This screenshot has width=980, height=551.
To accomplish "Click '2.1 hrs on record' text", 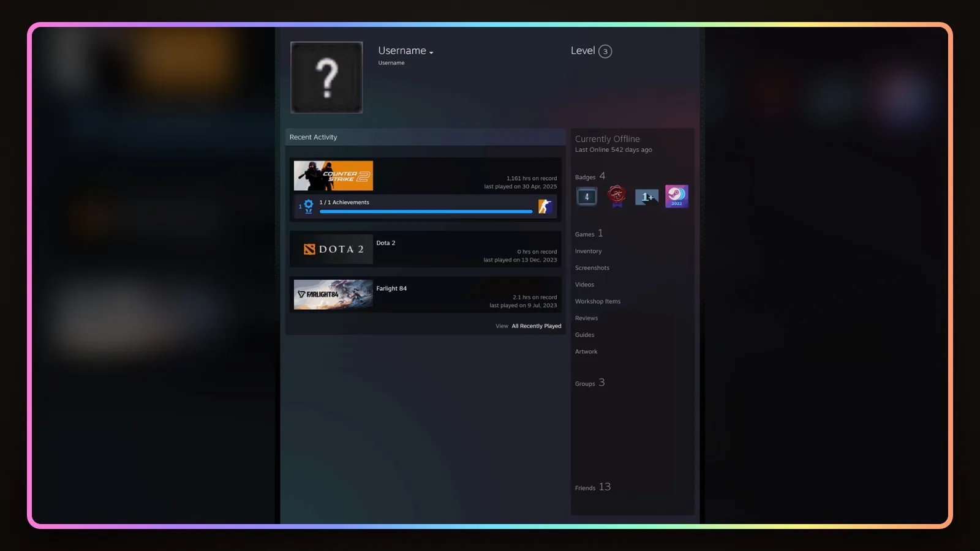I will click(535, 298).
